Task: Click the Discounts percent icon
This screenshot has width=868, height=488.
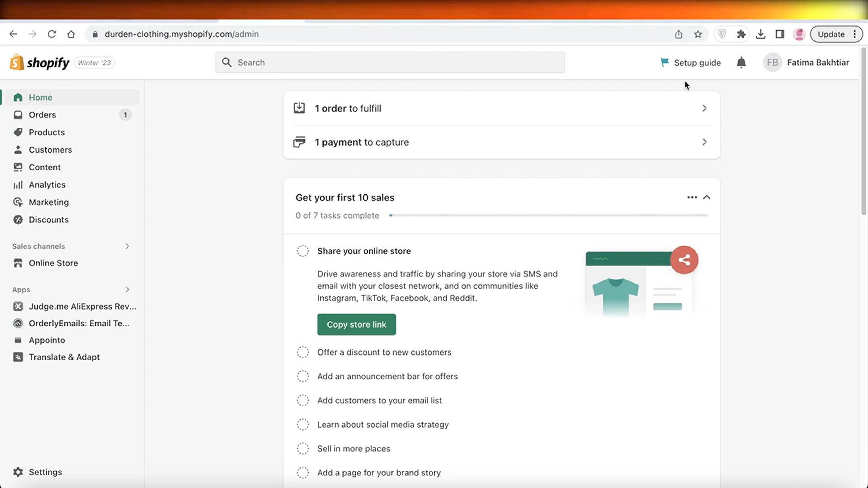Action: 18,220
